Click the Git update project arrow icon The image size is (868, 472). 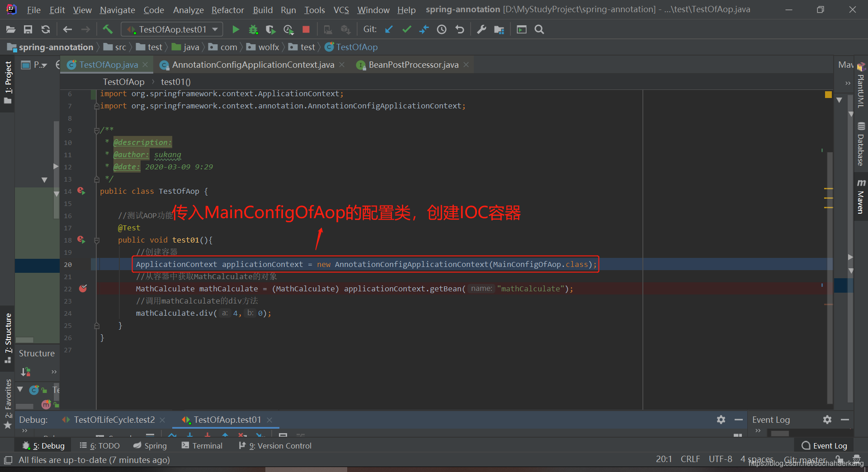389,29
